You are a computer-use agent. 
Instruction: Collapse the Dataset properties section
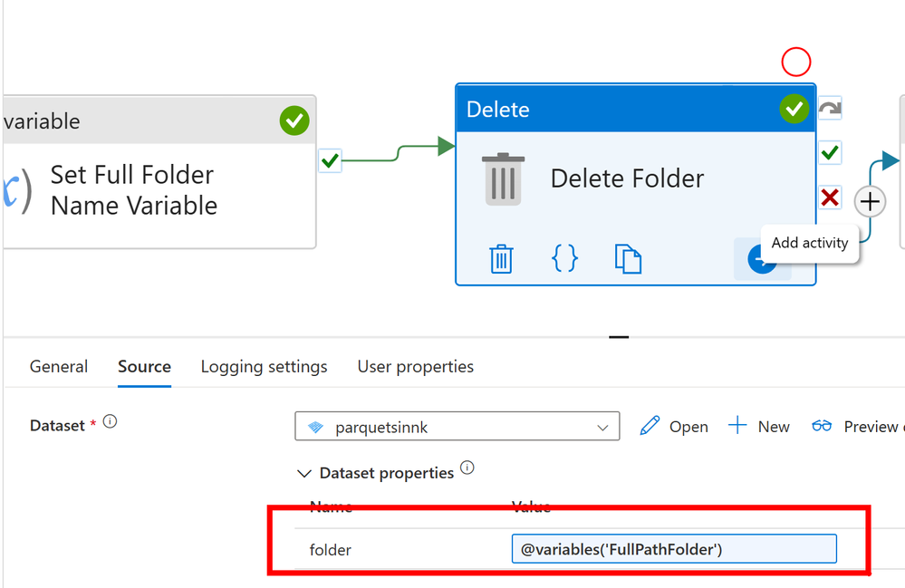(304, 474)
